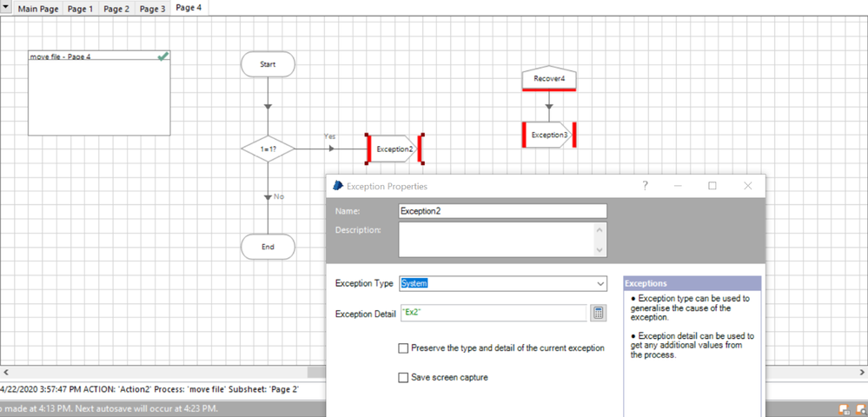The width and height of the screenshot is (868, 417).
Task: Select the Start stage
Action: (268, 64)
